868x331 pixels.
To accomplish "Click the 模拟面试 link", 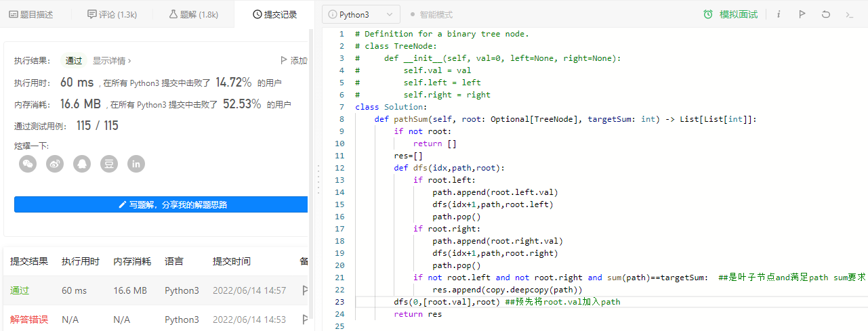I will point(739,14).
